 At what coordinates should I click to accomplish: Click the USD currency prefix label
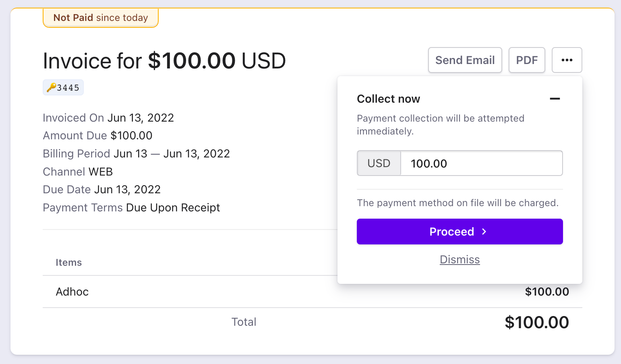tap(379, 163)
